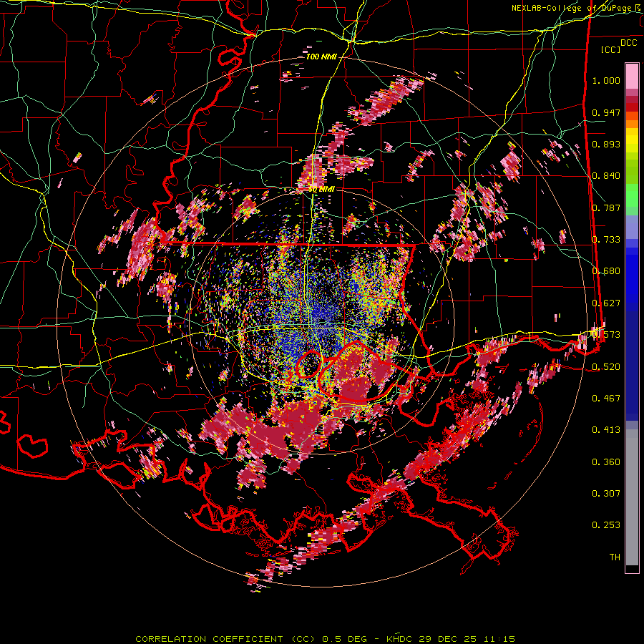
Task: Click the 0.253 scale value
Action: [x=606, y=525]
